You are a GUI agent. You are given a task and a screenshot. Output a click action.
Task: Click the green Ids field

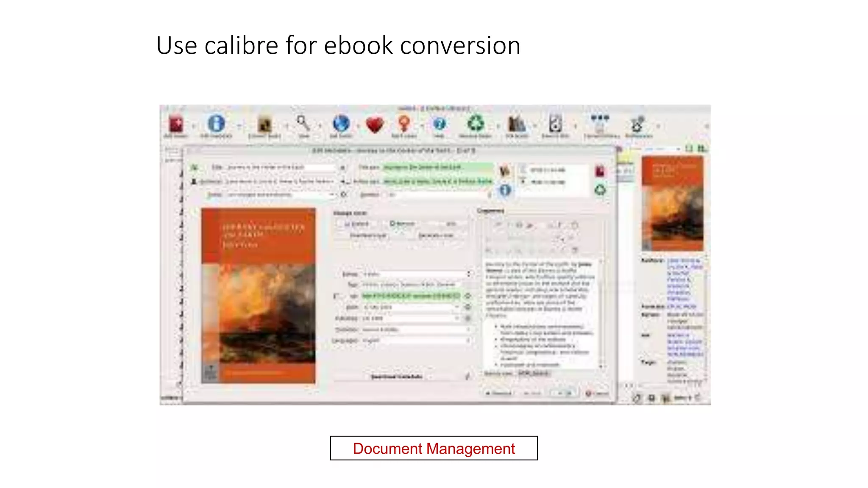[x=411, y=296]
